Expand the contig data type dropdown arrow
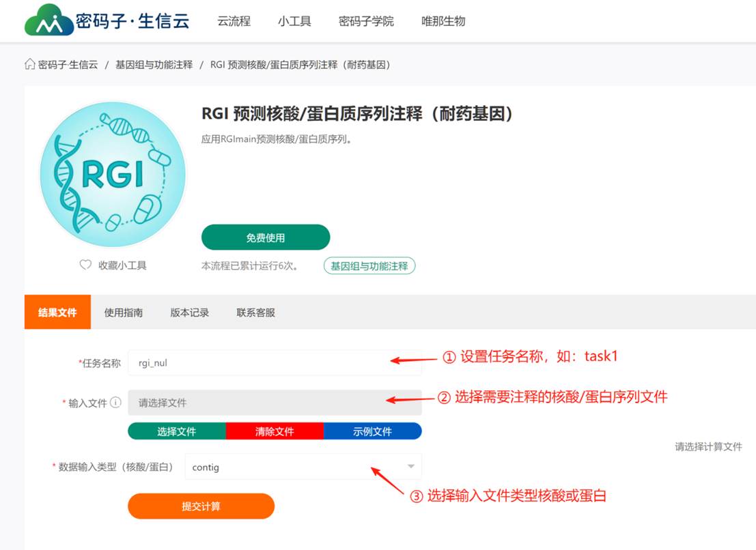Viewport: 756px width, 550px height. [411, 466]
